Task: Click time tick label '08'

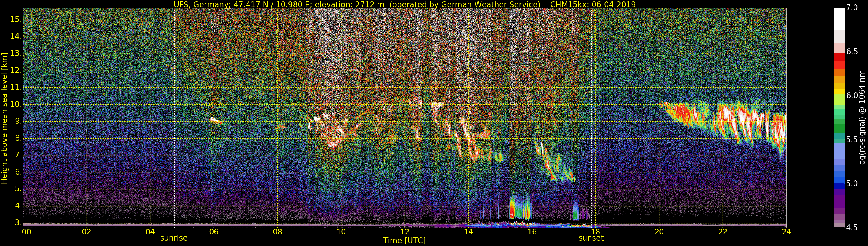Action: coord(277,232)
